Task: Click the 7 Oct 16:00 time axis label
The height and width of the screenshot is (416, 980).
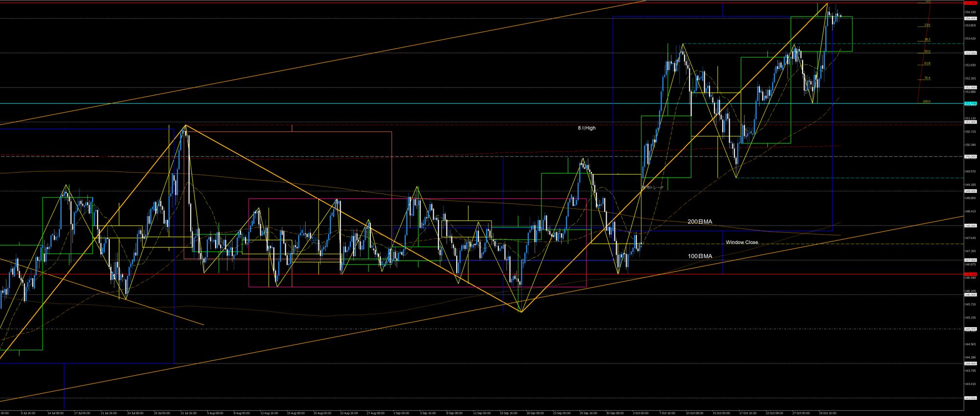Action: [667, 413]
